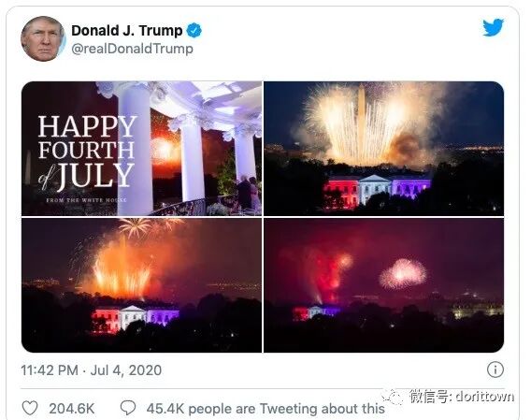The height and width of the screenshot is (420, 531).
Task: Open the tweet info circle icon
Action: 495,369
